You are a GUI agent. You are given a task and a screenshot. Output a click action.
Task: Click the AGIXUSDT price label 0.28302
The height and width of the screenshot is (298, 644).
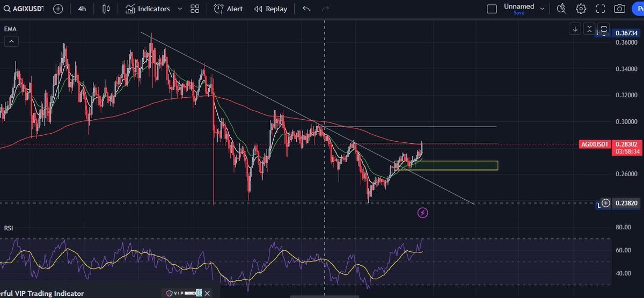(627, 144)
